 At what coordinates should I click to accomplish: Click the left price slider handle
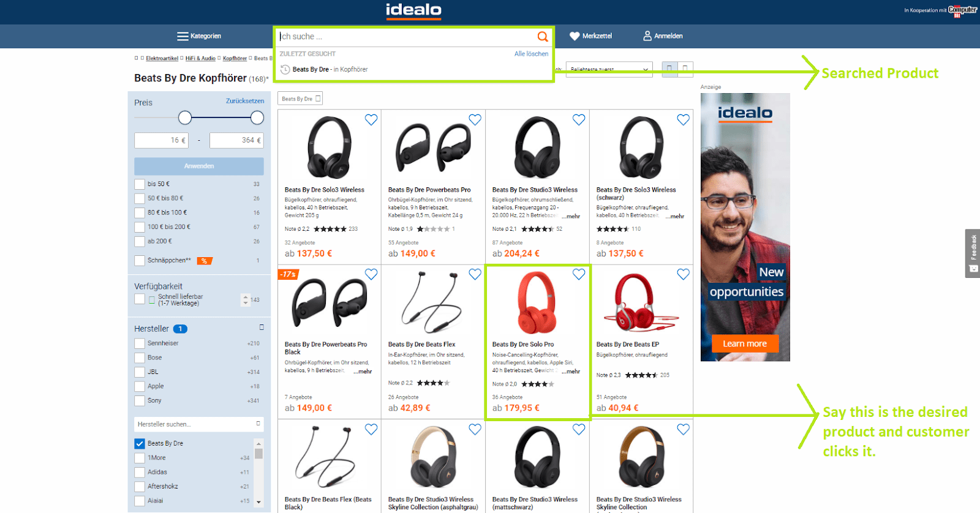[x=185, y=118]
